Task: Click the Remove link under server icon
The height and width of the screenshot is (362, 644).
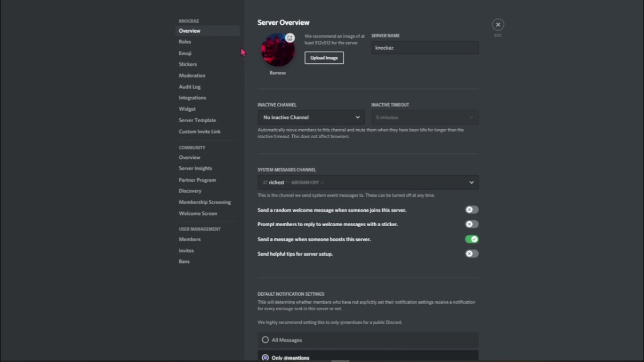Action: click(277, 73)
